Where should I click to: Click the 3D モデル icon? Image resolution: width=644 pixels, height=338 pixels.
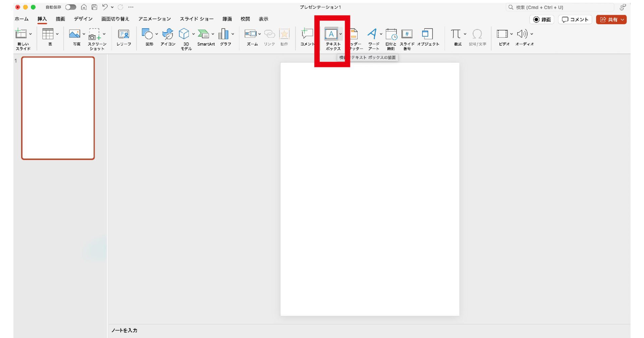tap(184, 34)
